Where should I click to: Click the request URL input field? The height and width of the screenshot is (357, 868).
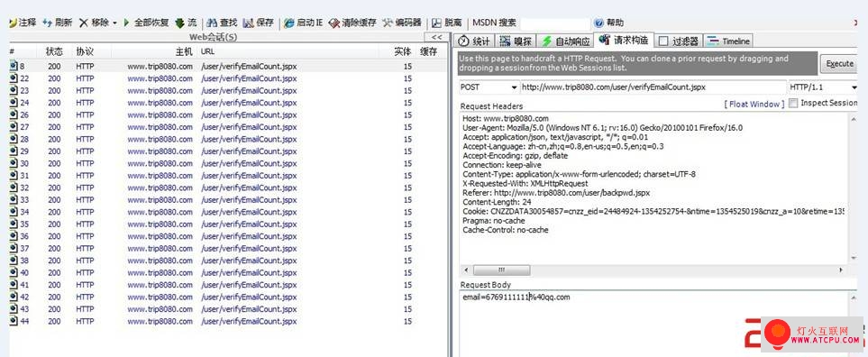point(653,87)
